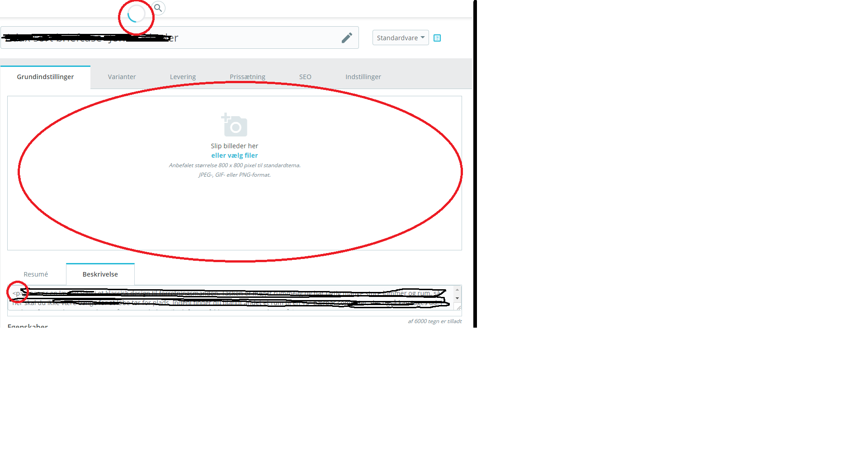868x470 pixels.
Task: Click the product name input field
Action: 179,38
